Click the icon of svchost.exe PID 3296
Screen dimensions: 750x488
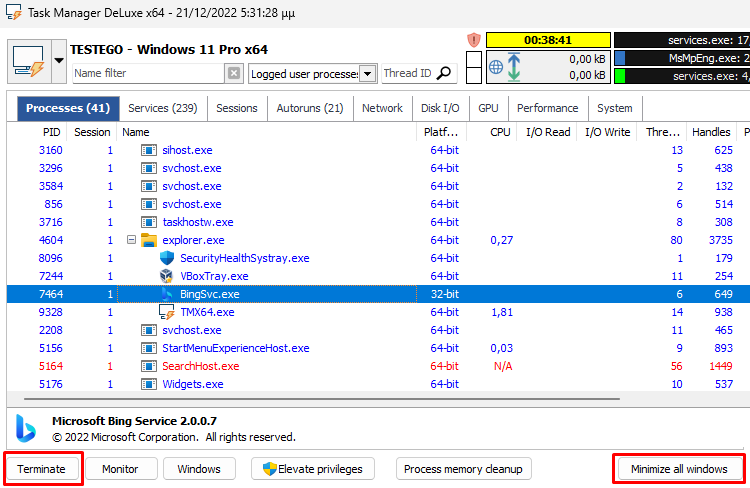point(149,168)
